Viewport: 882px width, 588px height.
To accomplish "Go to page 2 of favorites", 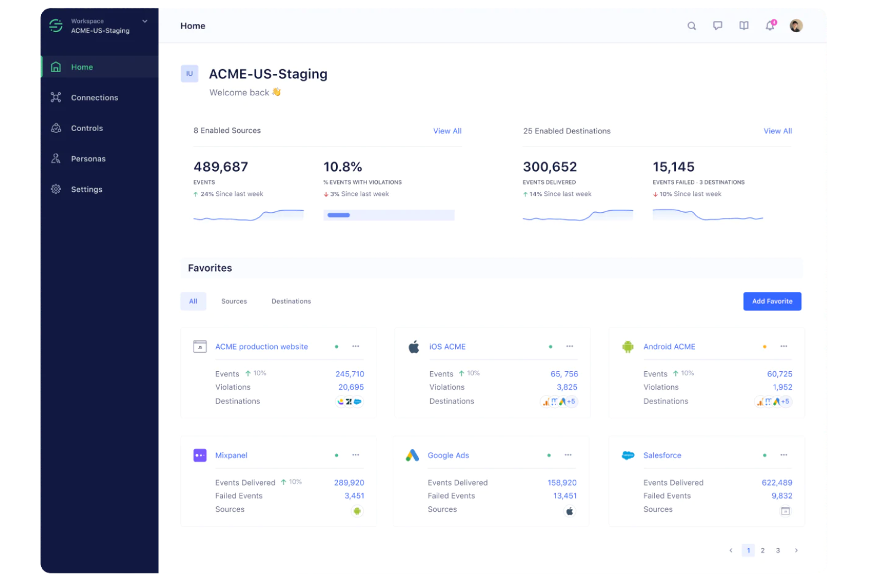I will tap(763, 550).
